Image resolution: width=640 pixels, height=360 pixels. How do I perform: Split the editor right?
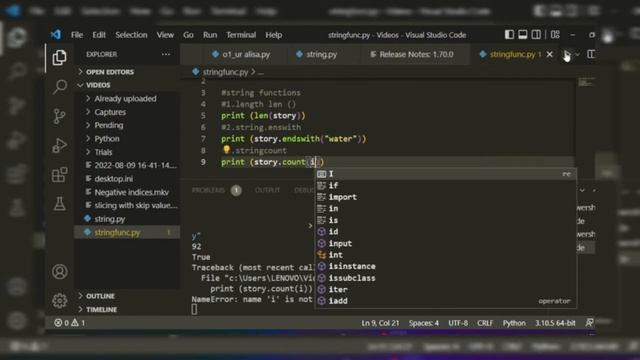tap(591, 54)
